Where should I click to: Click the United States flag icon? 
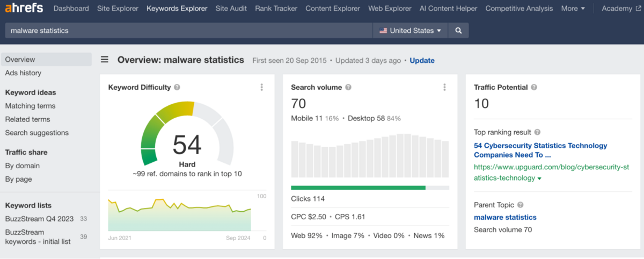pyautogui.click(x=383, y=31)
